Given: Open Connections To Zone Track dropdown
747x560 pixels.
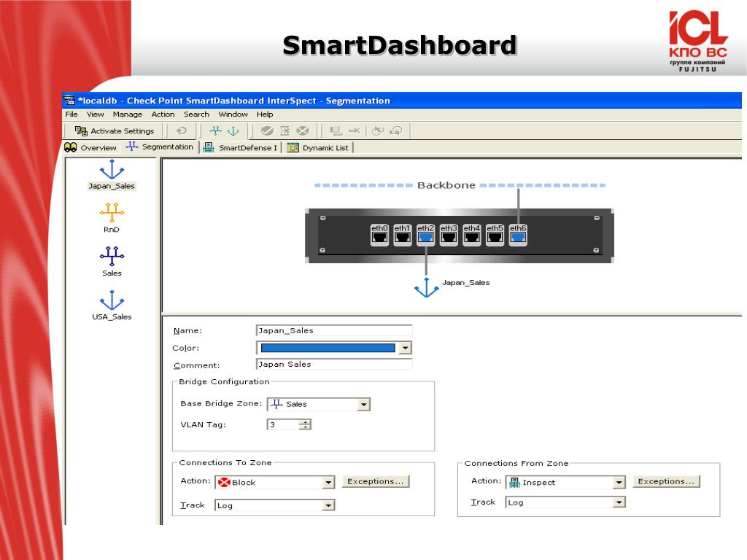Looking at the screenshot, I should click(328, 505).
